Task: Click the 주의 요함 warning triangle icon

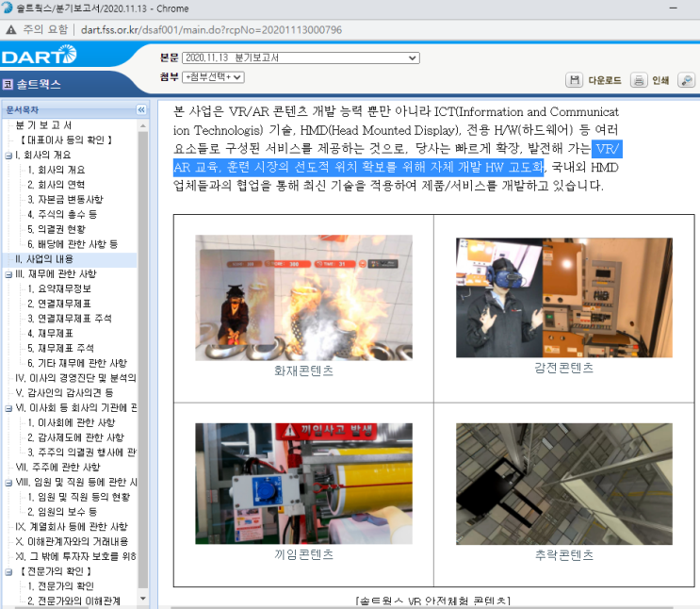Action: pos(11,30)
